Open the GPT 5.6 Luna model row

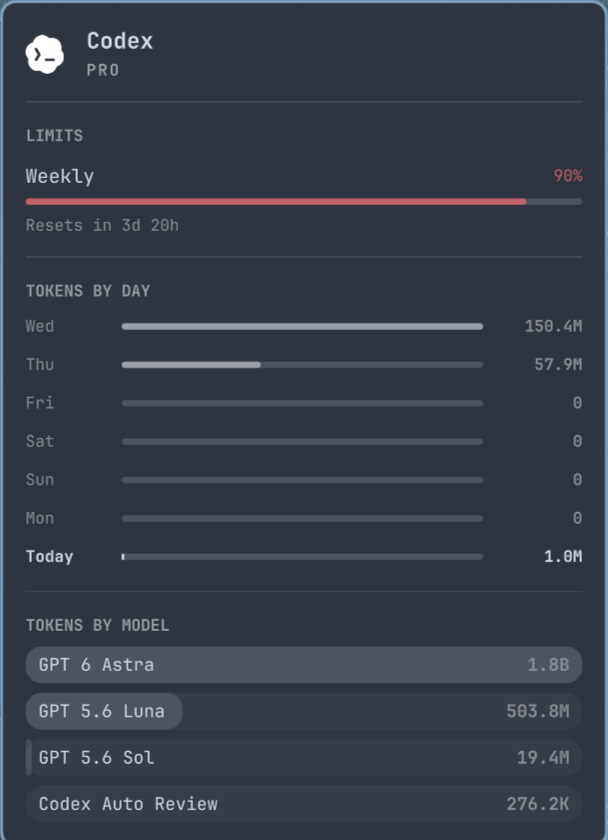click(304, 711)
